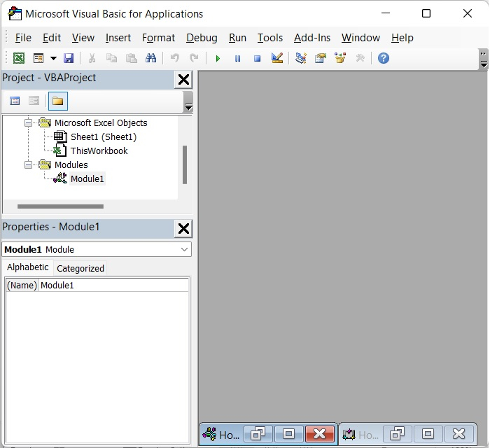
Task: Click the Redo arrow icon
Action: [194, 58]
